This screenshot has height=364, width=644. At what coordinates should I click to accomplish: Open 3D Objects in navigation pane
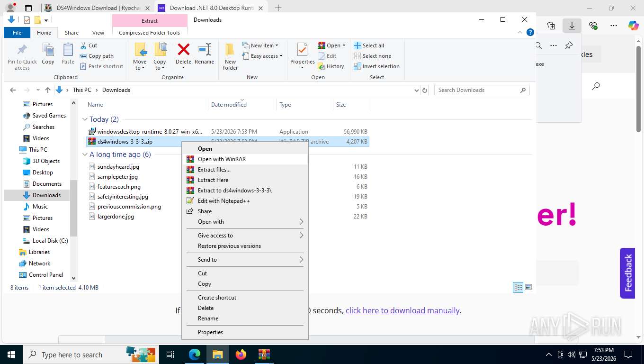click(46, 161)
